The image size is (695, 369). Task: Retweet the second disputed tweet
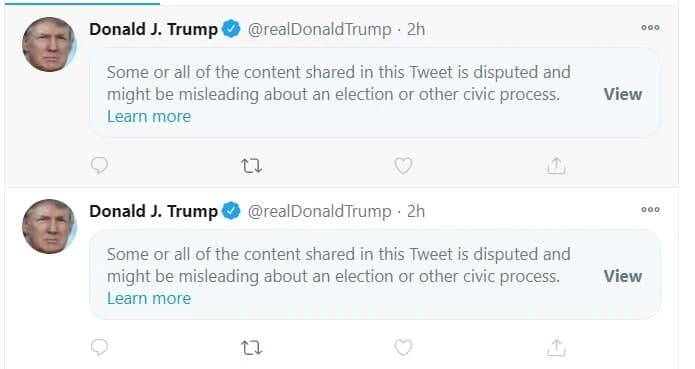pos(251,348)
